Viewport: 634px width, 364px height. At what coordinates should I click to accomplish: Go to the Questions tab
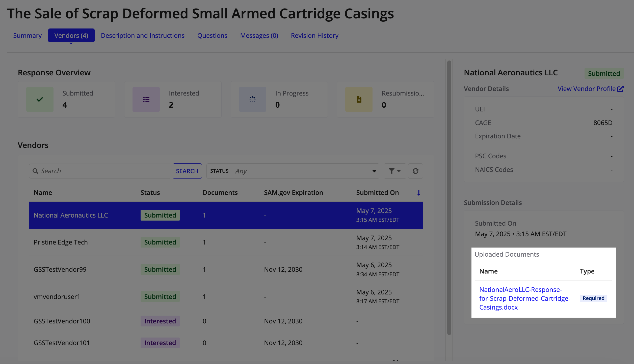click(212, 36)
